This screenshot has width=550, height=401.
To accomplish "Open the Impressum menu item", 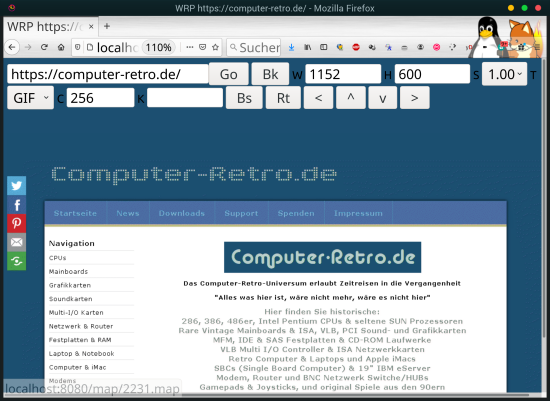I will click(358, 213).
